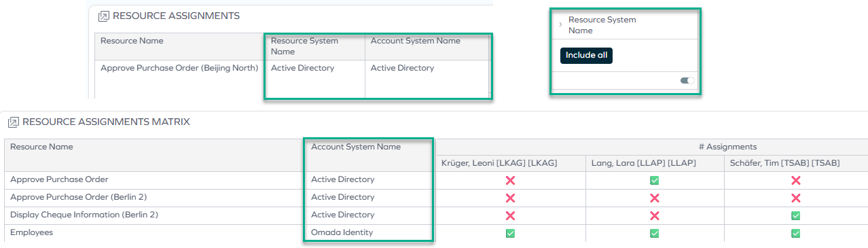The width and height of the screenshot is (868, 248).
Task: Select Active Directory under Account System Name, Resource Assignments table
Action: tap(403, 68)
